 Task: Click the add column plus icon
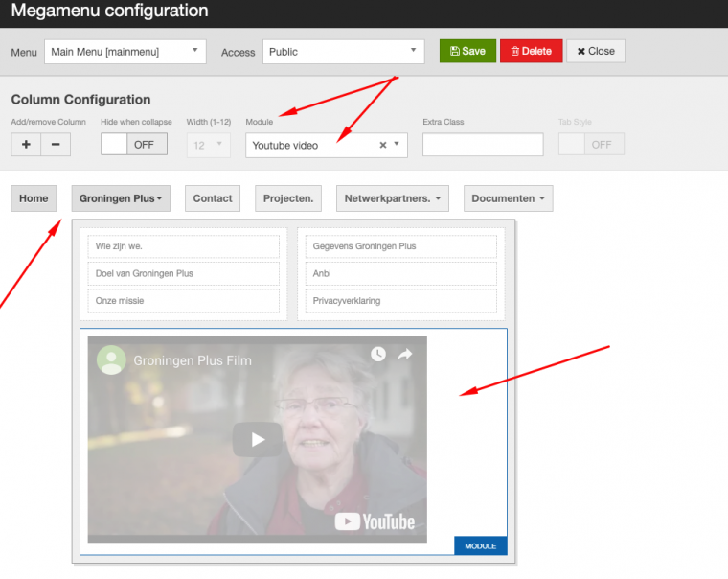pos(25,145)
